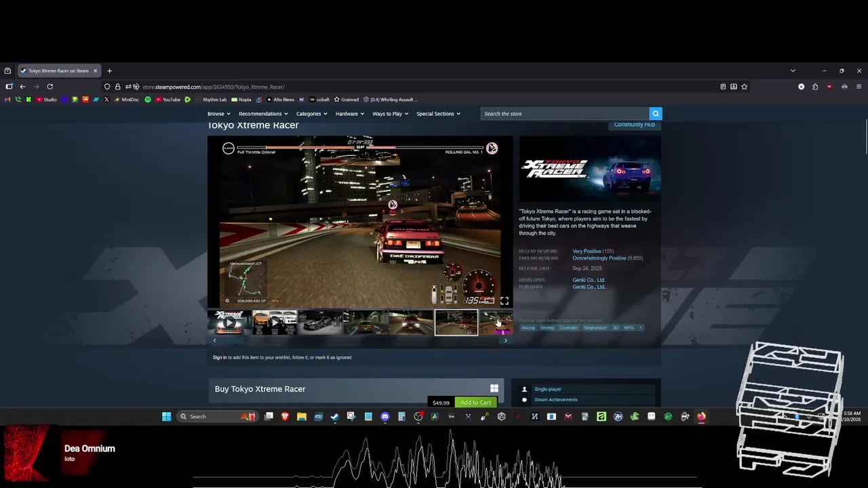Open the Firefox application hamburger menu
The height and width of the screenshot is (488, 868).
[859, 87]
